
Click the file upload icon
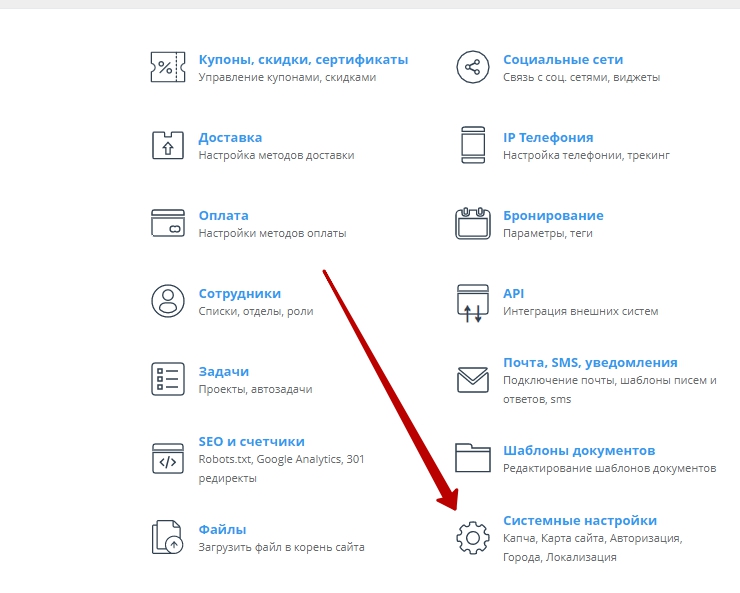pos(167,537)
